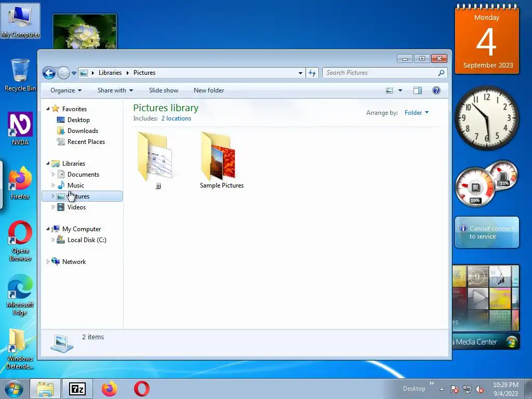The width and height of the screenshot is (532, 399).
Task: Click the search magnifier icon
Action: (x=441, y=73)
